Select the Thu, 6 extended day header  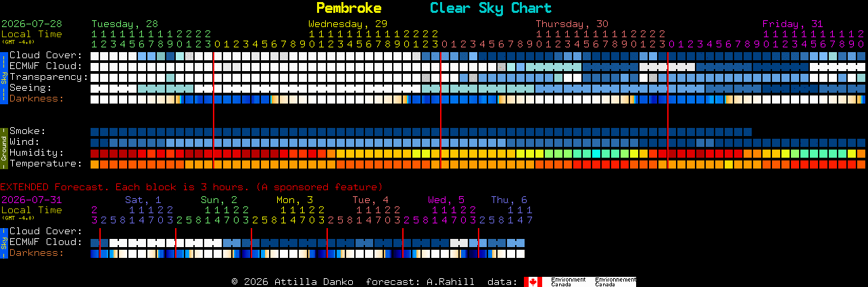pyautogui.click(x=509, y=200)
